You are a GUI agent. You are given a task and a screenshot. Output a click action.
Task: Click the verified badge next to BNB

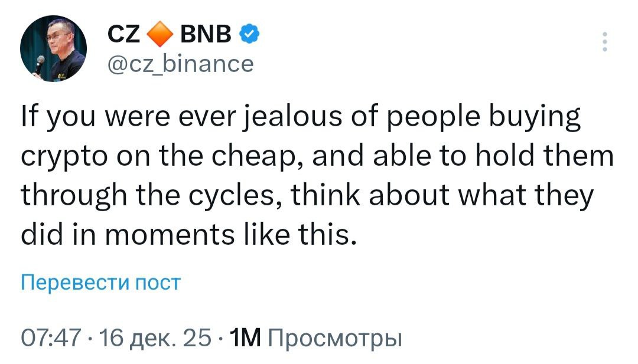[249, 34]
